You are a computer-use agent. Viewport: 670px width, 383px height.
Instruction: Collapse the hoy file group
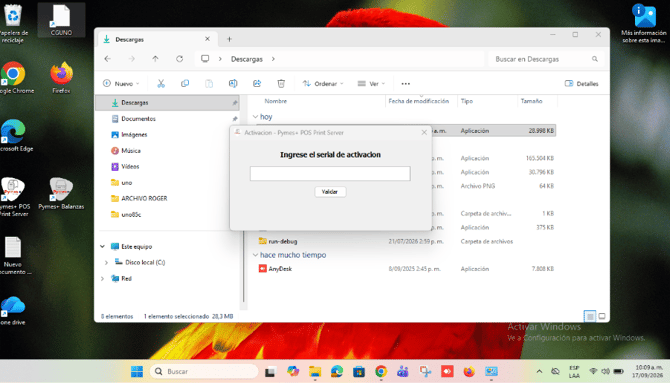(255, 117)
